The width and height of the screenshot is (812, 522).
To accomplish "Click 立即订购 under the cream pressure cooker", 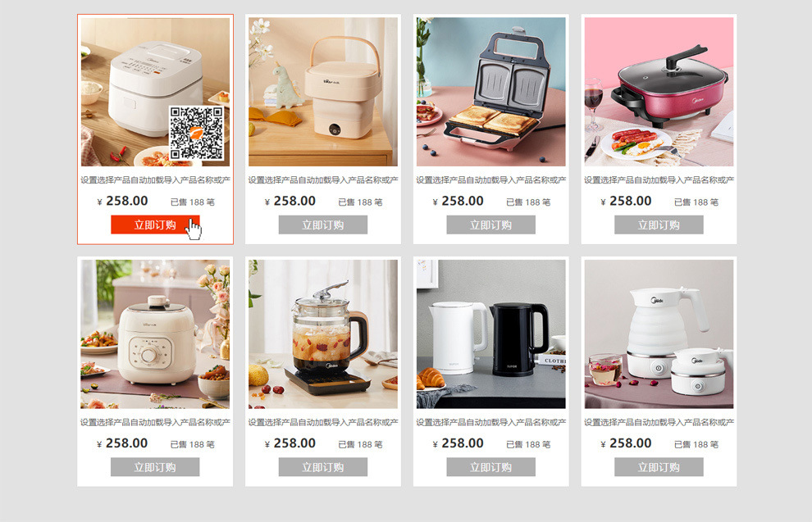I will click(x=155, y=467).
